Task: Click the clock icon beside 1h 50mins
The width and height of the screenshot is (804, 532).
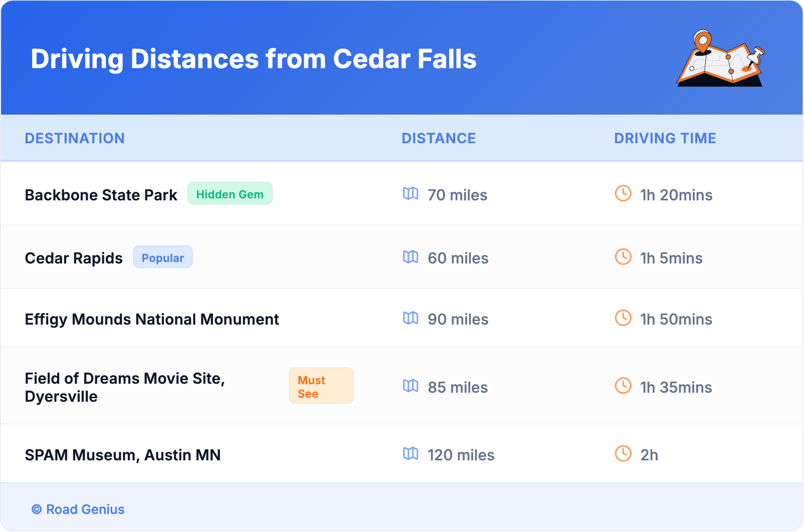Action: [x=623, y=318]
